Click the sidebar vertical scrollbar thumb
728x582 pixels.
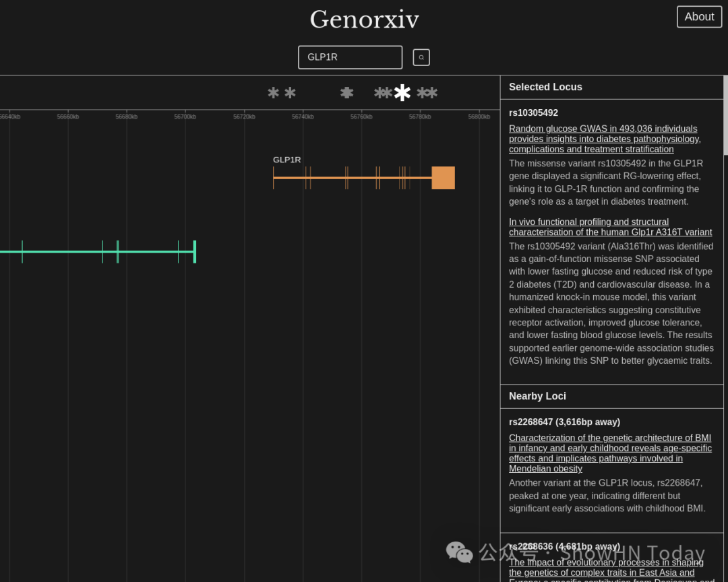(726, 115)
